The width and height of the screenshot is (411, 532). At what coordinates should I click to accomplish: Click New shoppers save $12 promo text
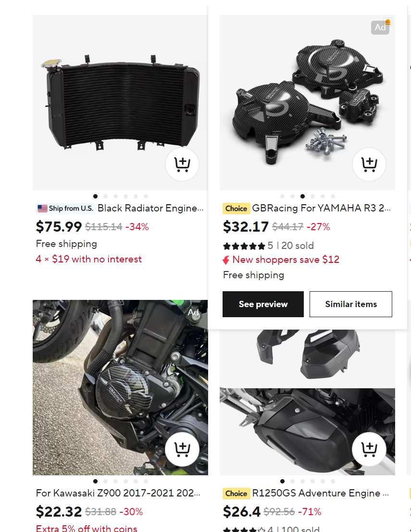(286, 260)
